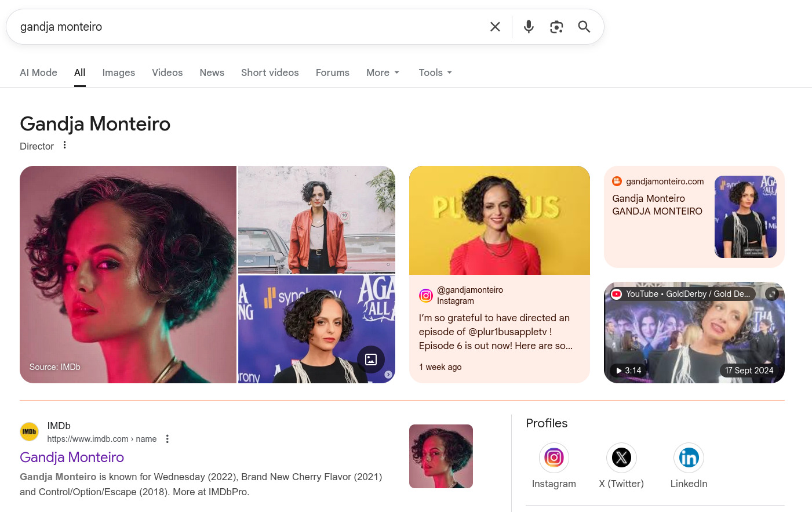Click the Gandja Monteiro knowledge panel title
This screenshot has height=512, width=812.
[x=95, y=124]
